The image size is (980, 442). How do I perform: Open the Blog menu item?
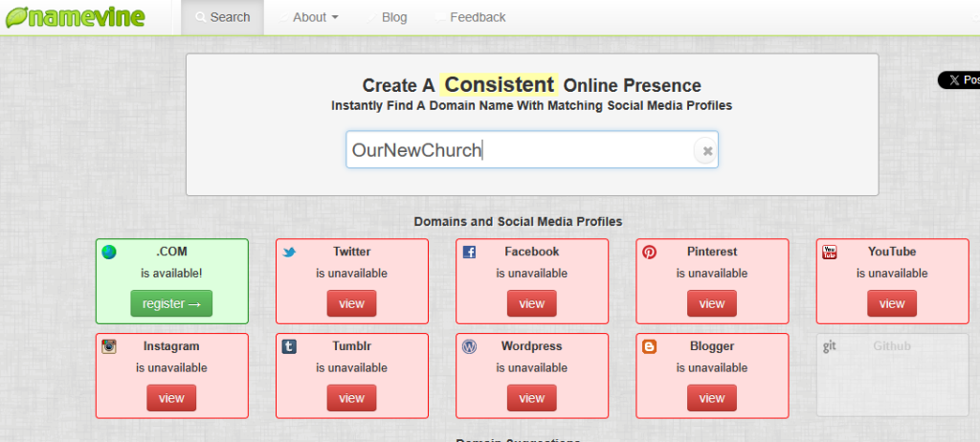[393, 17]
